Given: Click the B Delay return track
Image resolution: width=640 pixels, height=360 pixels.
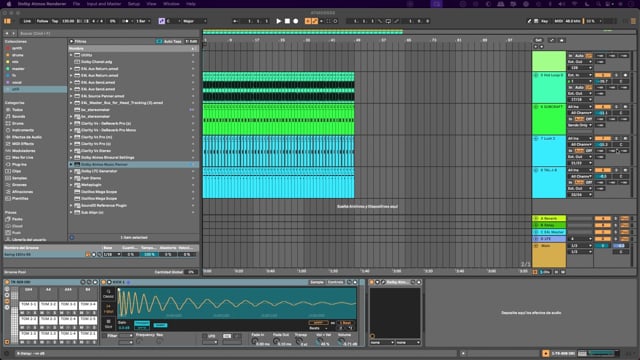Looking at the screenshot, I should point(549,225).
